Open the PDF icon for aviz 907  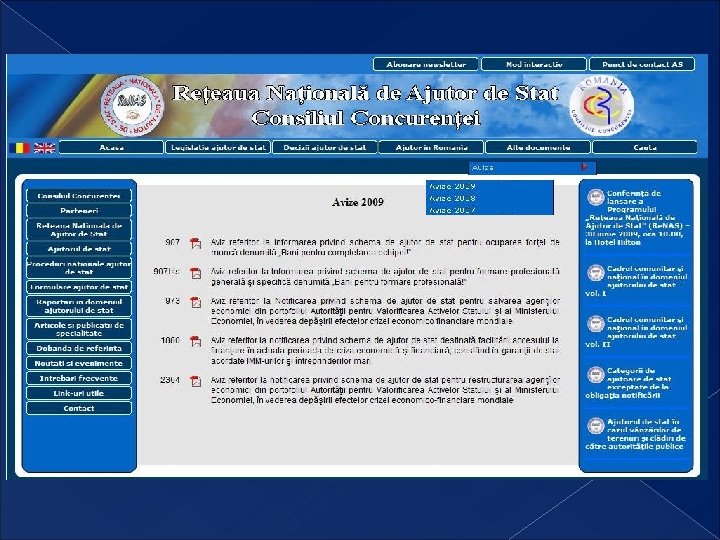(x=196, y=243)
